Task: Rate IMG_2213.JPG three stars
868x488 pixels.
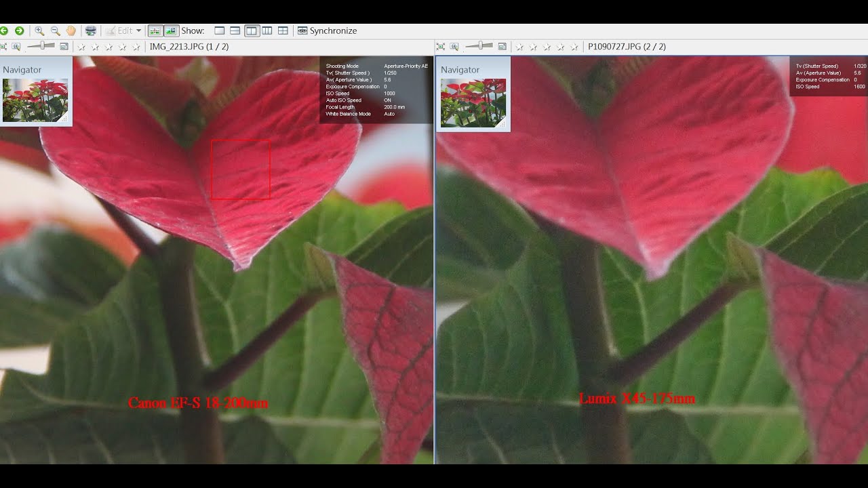Action: pyautogui.click(x=108, y=47)
